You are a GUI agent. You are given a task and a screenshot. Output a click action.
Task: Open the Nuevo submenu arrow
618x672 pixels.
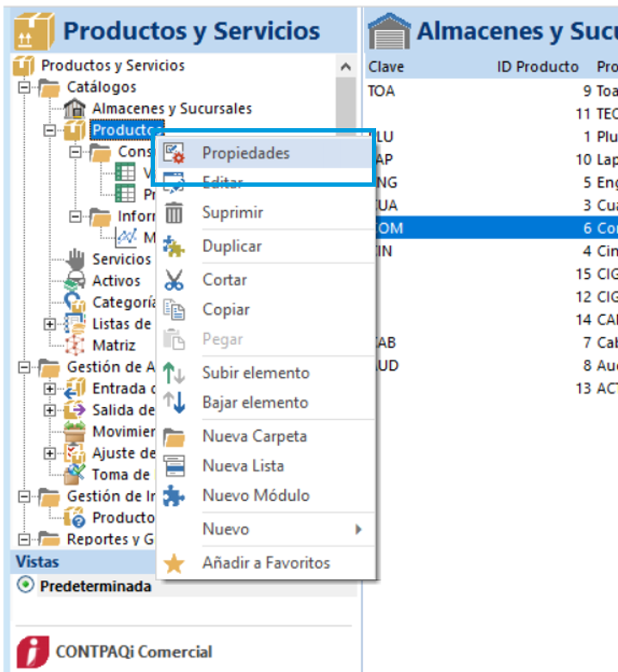click(x=358, y=529)
